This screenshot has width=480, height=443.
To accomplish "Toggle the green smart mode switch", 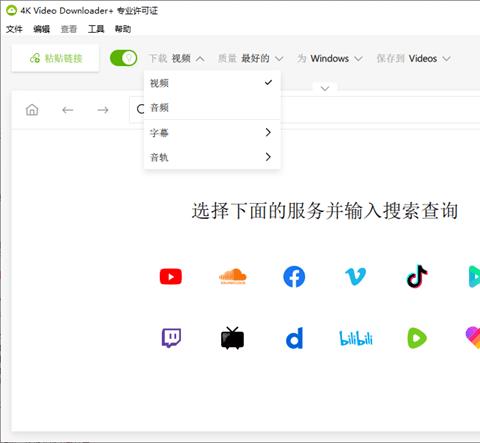I will (x=123, y=58).
